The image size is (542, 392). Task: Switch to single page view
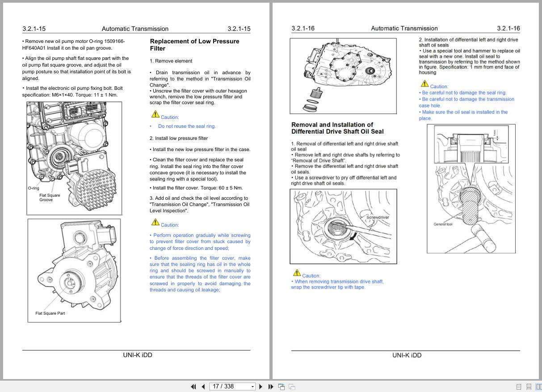tap(519, 386)
